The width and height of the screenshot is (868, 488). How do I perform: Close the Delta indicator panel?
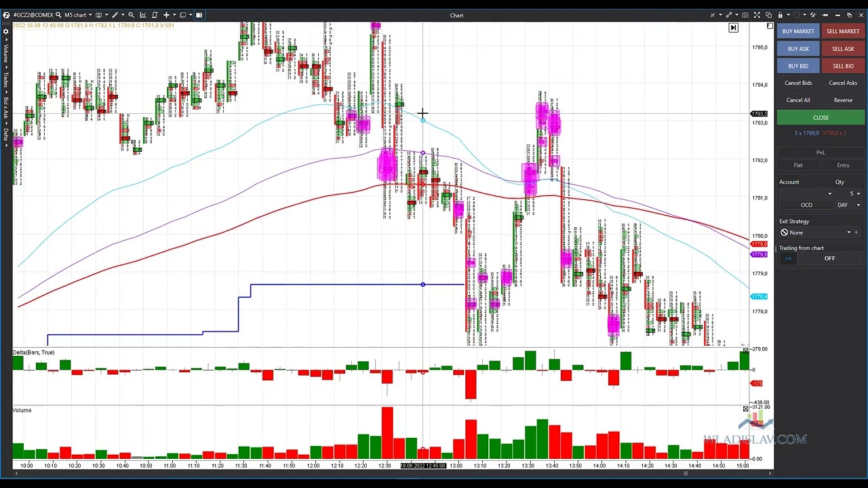coord(746,351)
